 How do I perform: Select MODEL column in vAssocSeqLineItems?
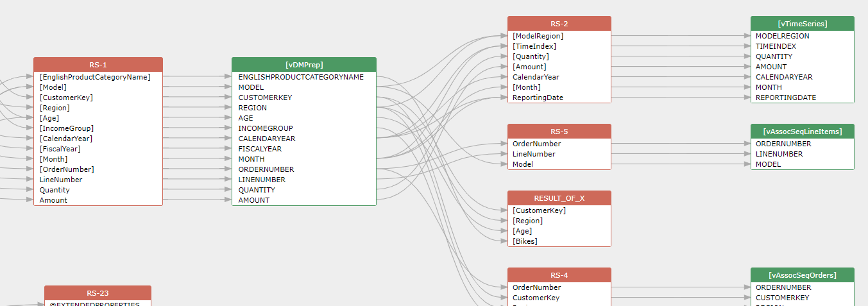(x=768, y=164)
